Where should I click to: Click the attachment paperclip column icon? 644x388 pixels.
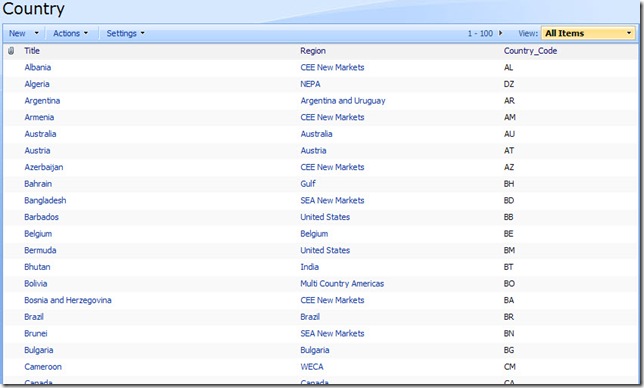[11, 51]
